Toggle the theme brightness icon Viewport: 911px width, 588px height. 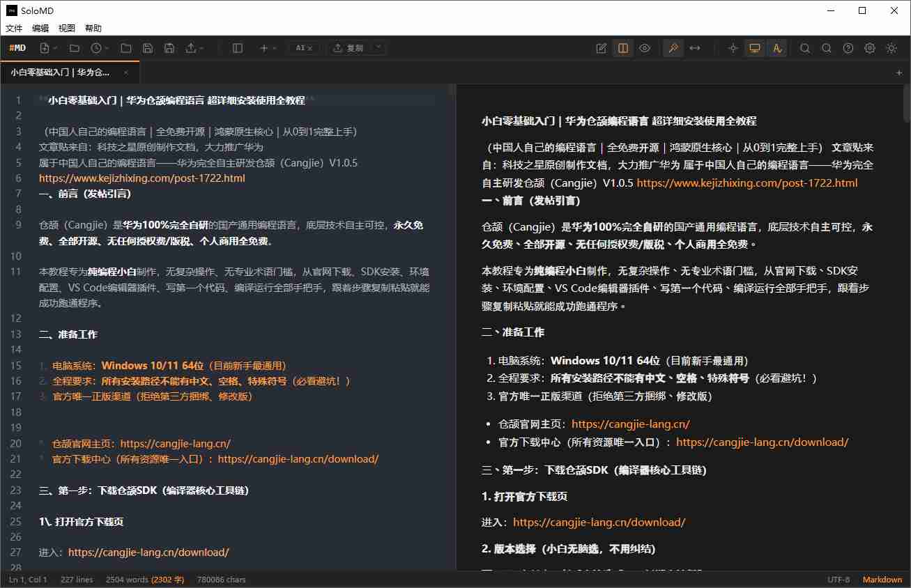(890, 47)
